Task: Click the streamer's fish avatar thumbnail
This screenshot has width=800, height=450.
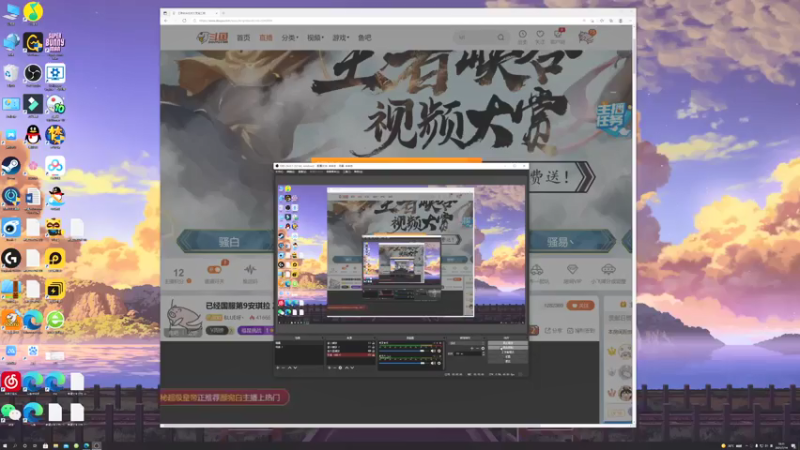Action: coord(183,317)
